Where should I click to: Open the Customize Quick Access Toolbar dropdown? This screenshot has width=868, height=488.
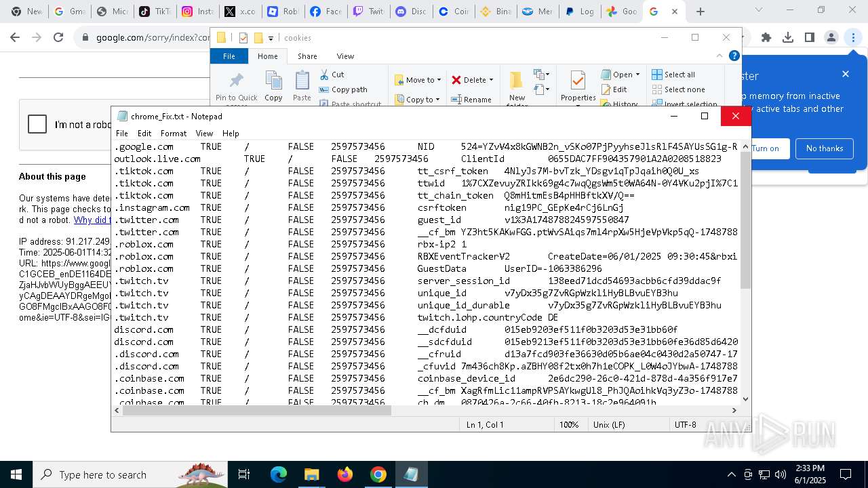click(x=271, y=38)
